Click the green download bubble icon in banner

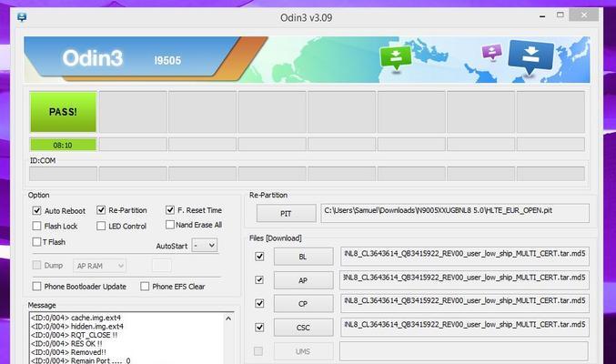pos(396,57)
